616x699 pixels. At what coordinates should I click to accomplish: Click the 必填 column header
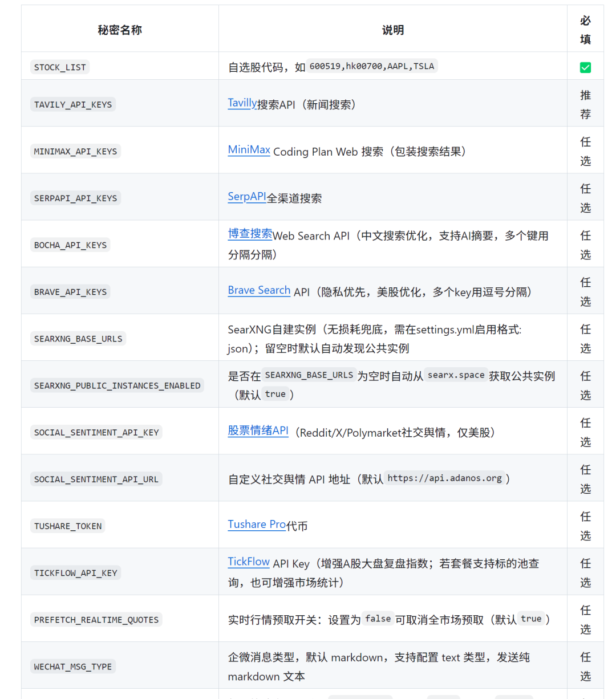click(585, 29)
